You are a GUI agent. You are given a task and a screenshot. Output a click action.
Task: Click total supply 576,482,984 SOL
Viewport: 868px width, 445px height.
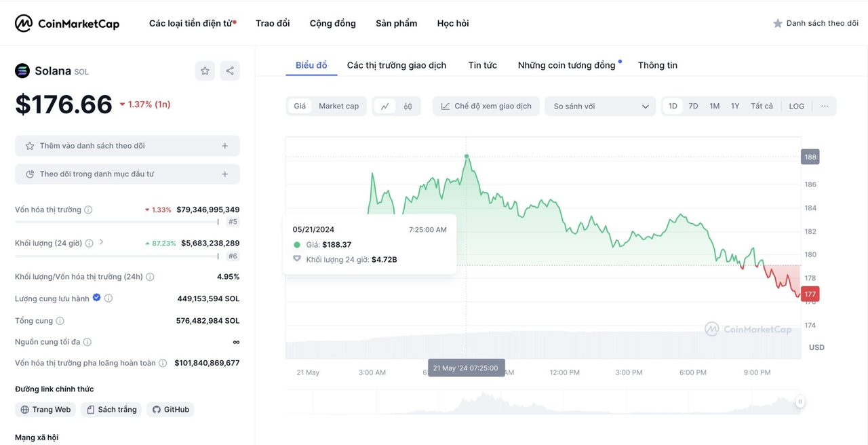tap(208, 321)
